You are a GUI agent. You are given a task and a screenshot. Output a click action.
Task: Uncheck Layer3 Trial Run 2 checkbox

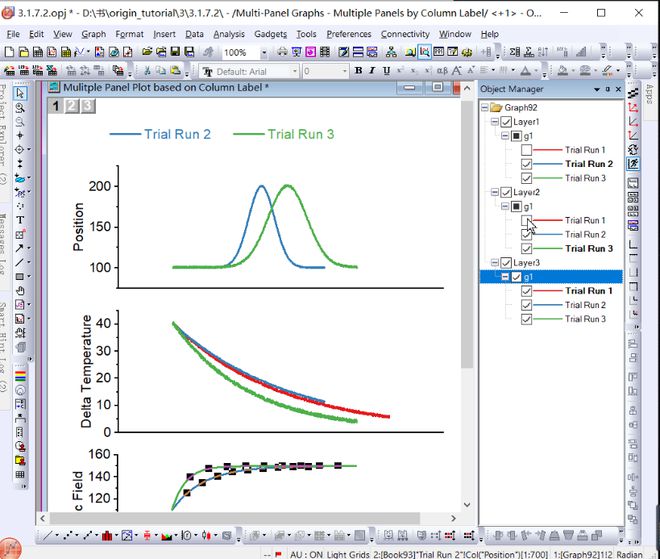[x=526, y=305]
